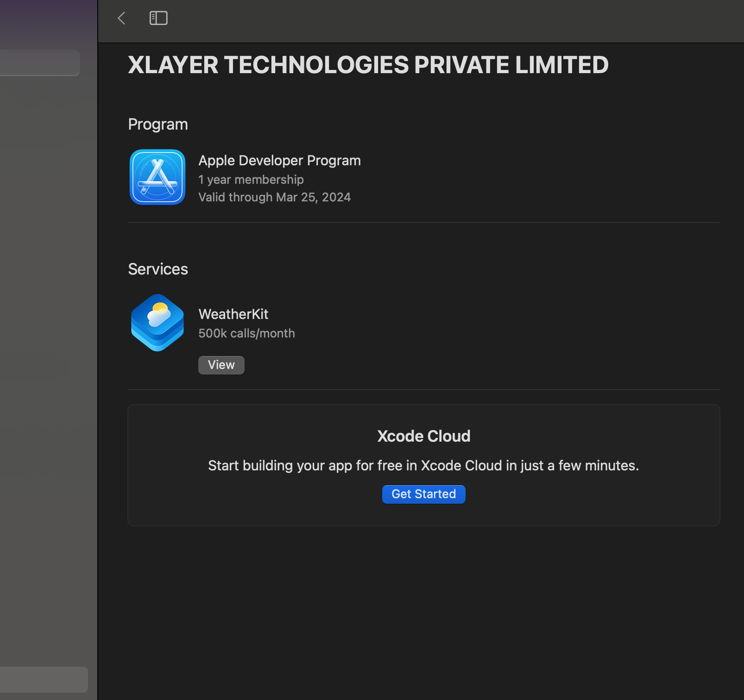The width and height of the screenshot is (744, 700).
Task: Click the Services section heading
Action: coord(158,269)
